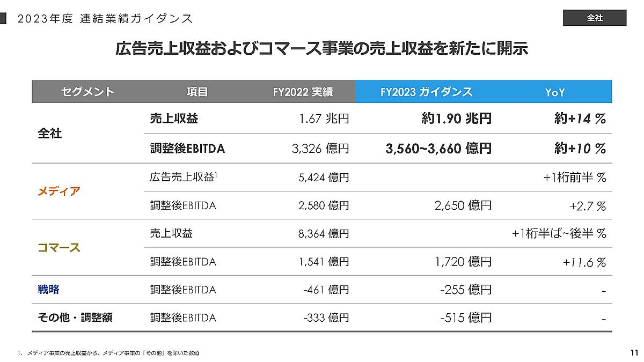The height and width of the screenshot is (362, 644).
Task: Click the その他・調整額 row label
Action: click(x=75, y=317)
